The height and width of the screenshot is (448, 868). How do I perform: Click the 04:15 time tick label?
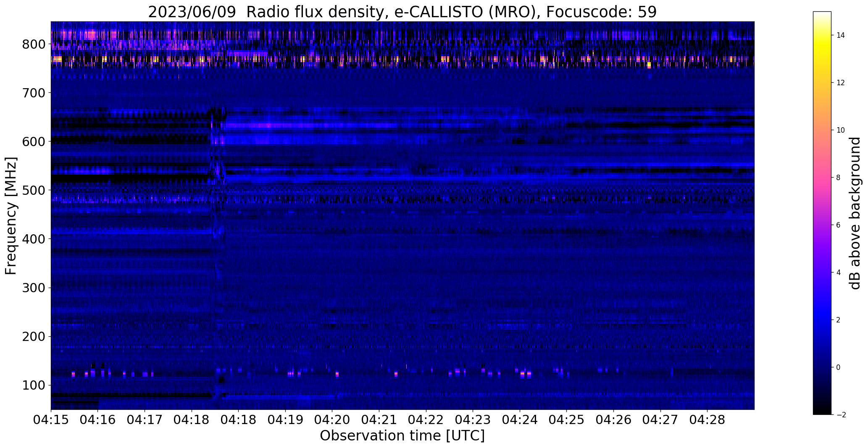[51, 420]
